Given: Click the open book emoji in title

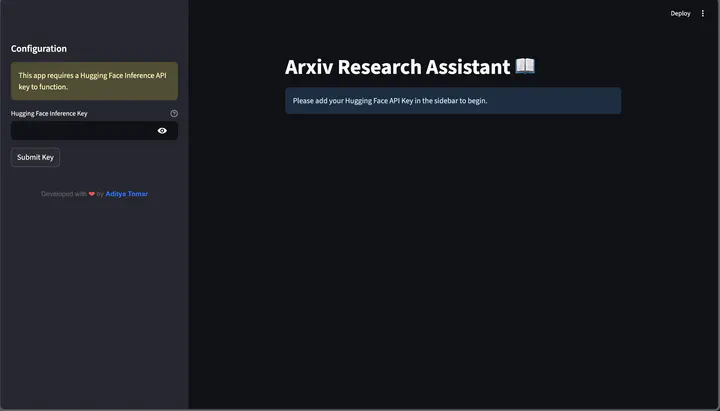Looking at the screenshot, I should coord(525,67).
